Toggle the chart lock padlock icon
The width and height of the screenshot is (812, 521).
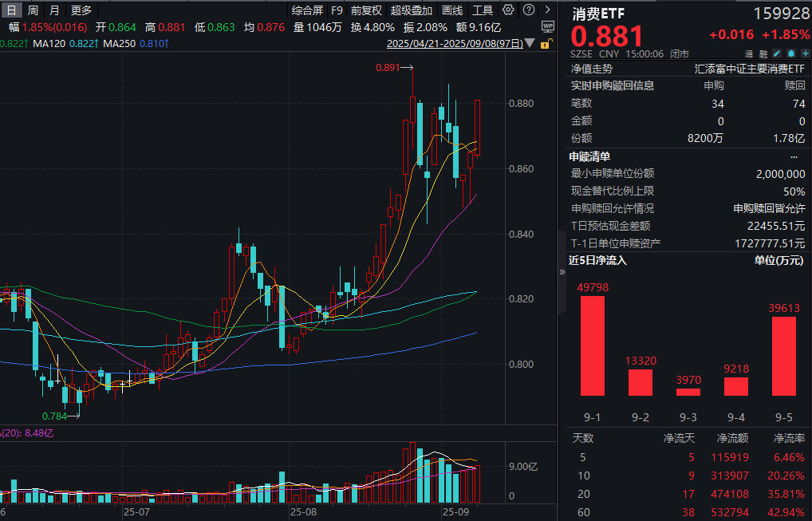click(x=547, y=41)
